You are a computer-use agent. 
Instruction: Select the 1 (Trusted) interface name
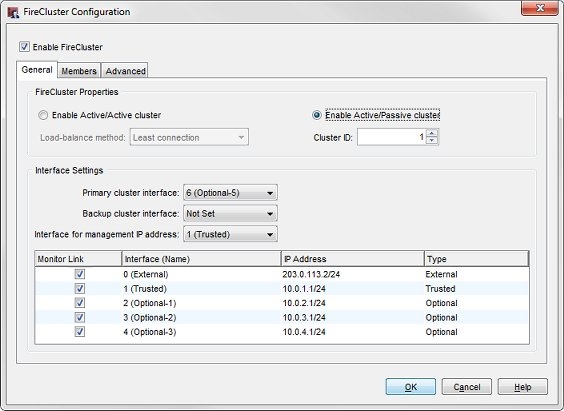point(145,288)
